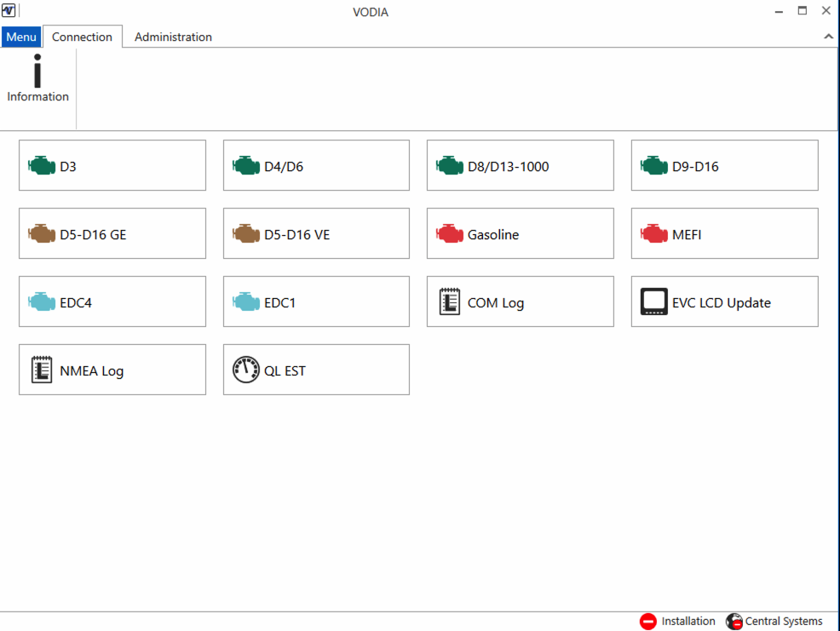The image size is (840, 631).
Task: Open the Information ribbon item
Action: (37, 78)
